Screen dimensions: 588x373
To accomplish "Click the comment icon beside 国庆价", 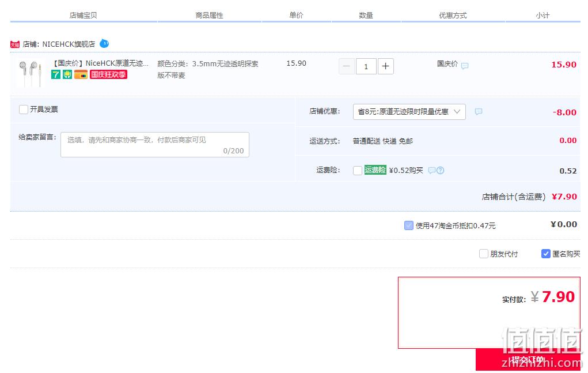I will pos(465,66).
